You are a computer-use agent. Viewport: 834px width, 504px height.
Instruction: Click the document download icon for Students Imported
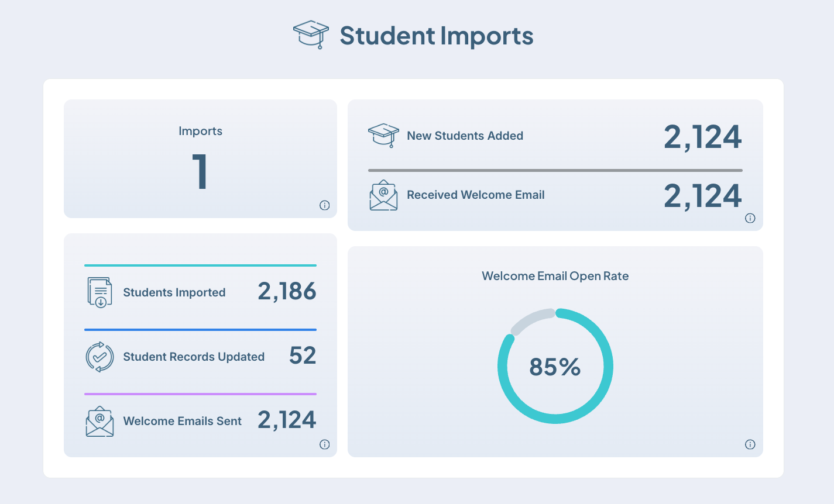(99, 292)
